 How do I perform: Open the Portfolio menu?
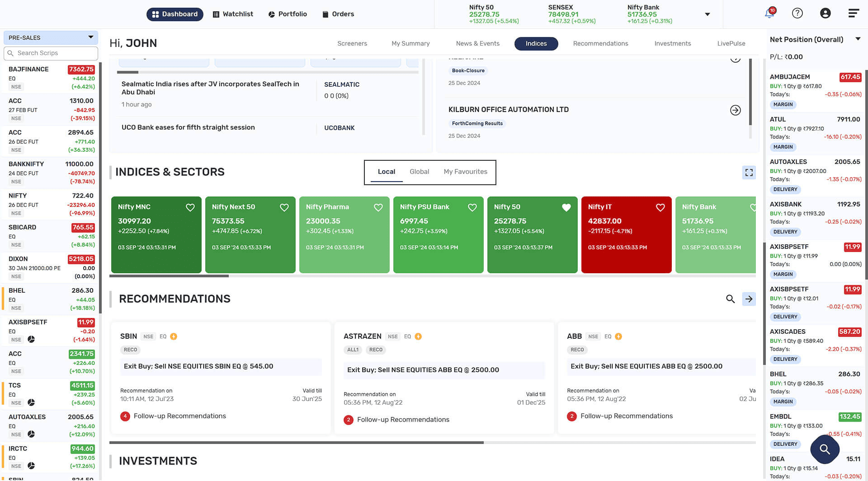(x=288, y=14)
